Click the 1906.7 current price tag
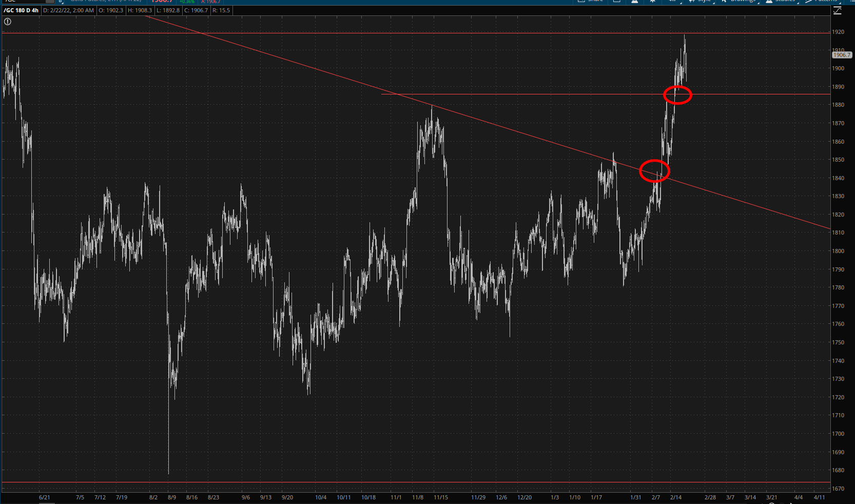The width and height of the screenshot is (855, 504). click(842, 55)
